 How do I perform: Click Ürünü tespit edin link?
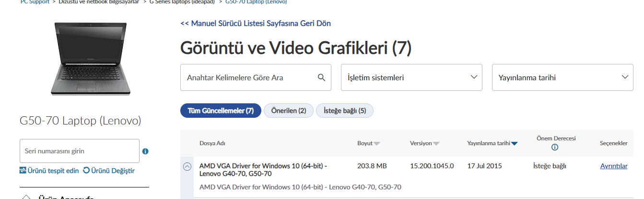[x=49, y=171]
